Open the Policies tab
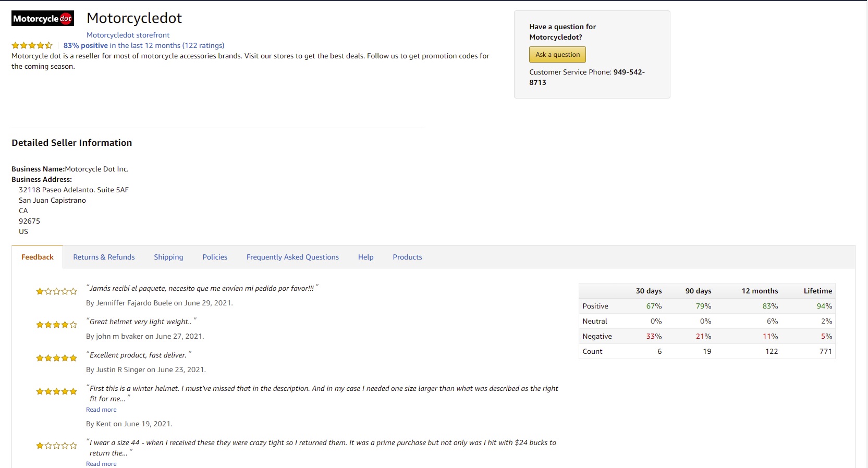 coord(215,257)
